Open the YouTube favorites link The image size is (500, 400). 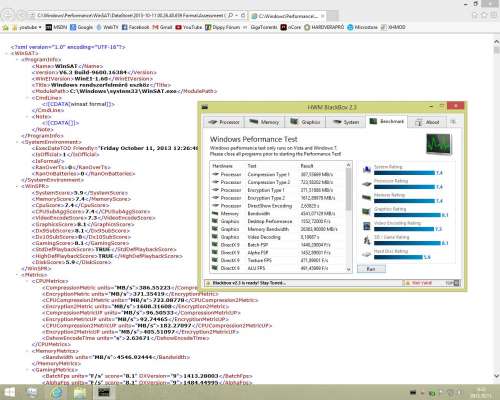point(189,27)
